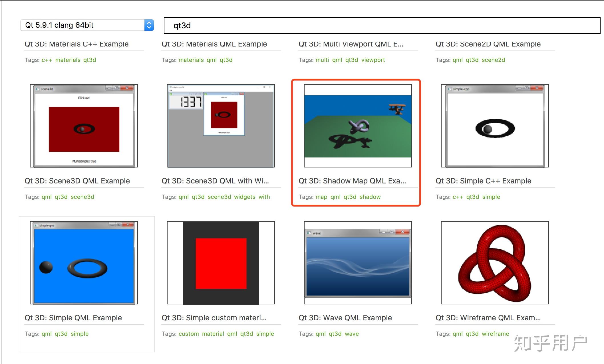Viewport: 604px width, 364px height.
Task: Click the qt3d search input field
Action: pyautogui.click(x=382, y=25)
